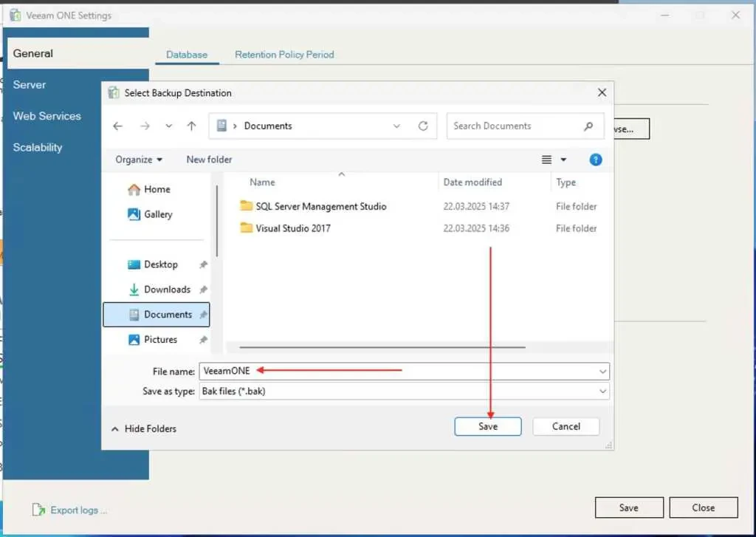756x537 pixels.
Task: Open Pictures in navigation pane
Action: click(160, 340)
